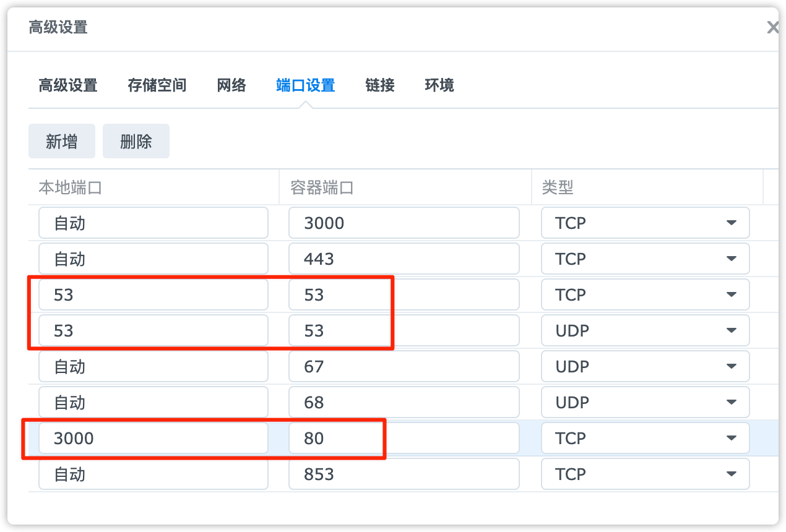This screenshot has height=532, width=786.
Task: Select the first 自动 local port field
Action: pos(153,223)
